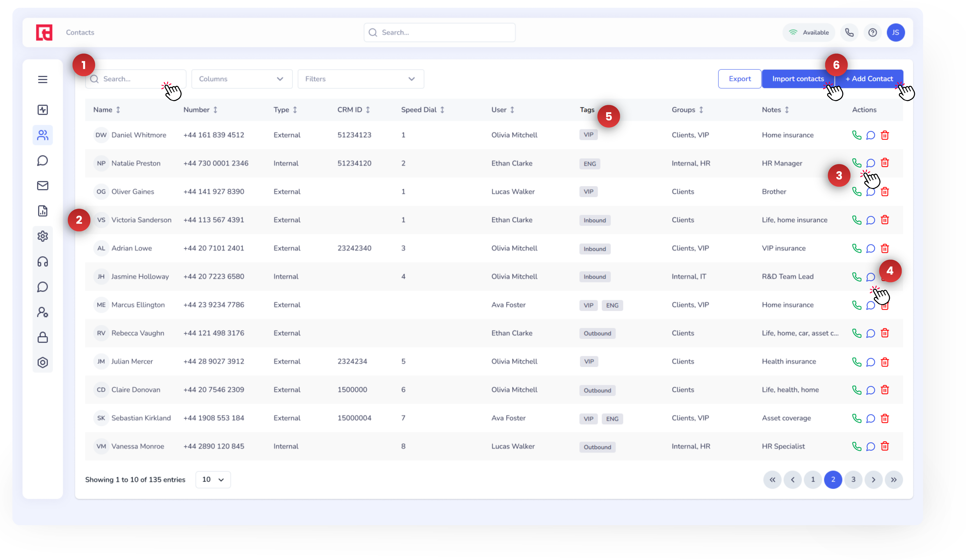Viewport: 966px width, 560px height.
Task: Go to pagination page 3
Action: pyautogui.click(x=853, y=480)
